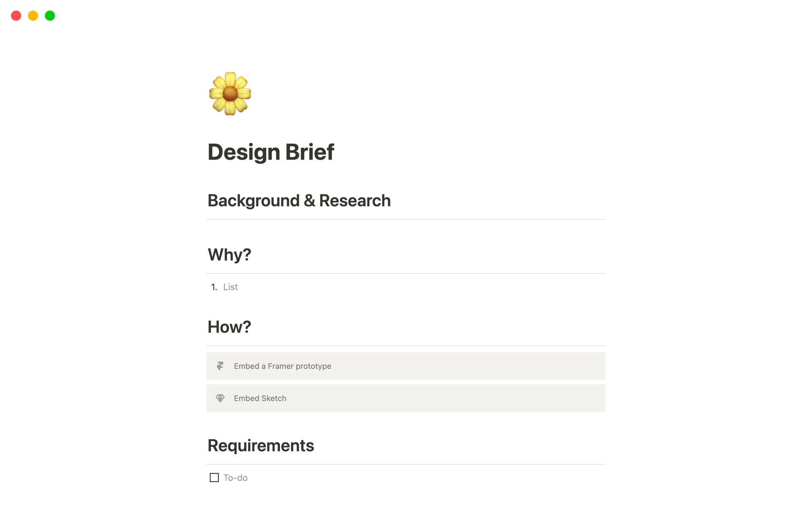812x508 pixels.
Task: Click the sunflower page emoji icon
Action: [x=230, y=93]
